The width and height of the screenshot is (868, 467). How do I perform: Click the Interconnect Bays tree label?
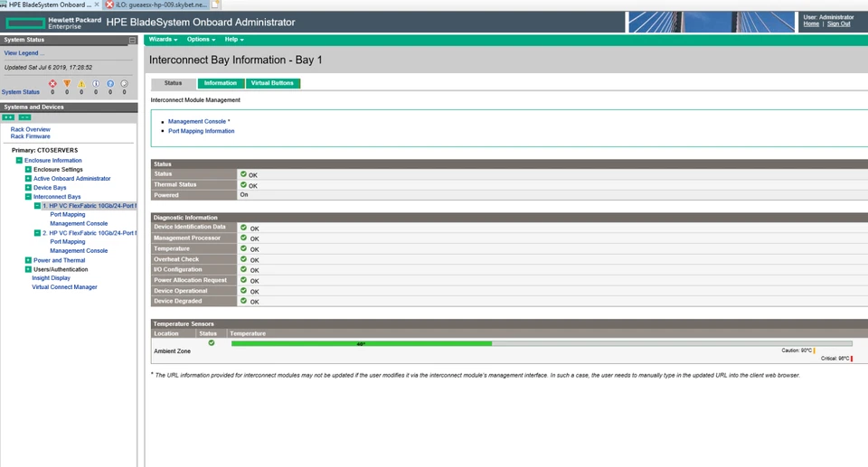click(x=57, y=196)
